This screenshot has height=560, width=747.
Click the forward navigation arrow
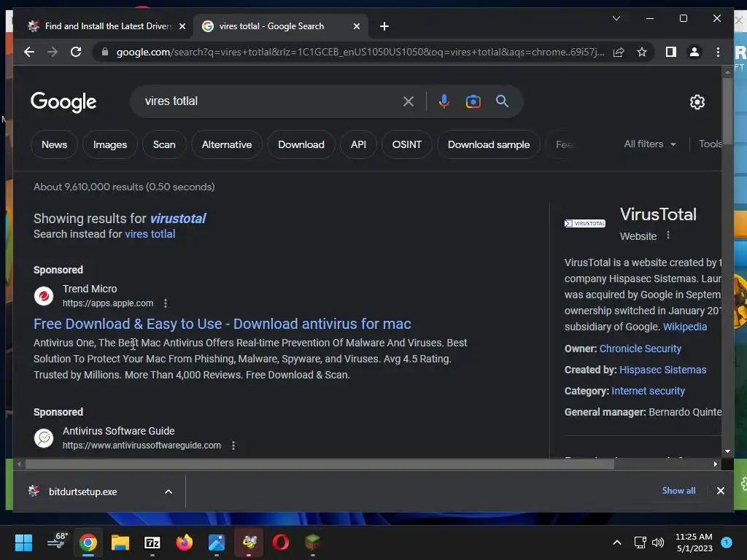(x=53, y=52)
